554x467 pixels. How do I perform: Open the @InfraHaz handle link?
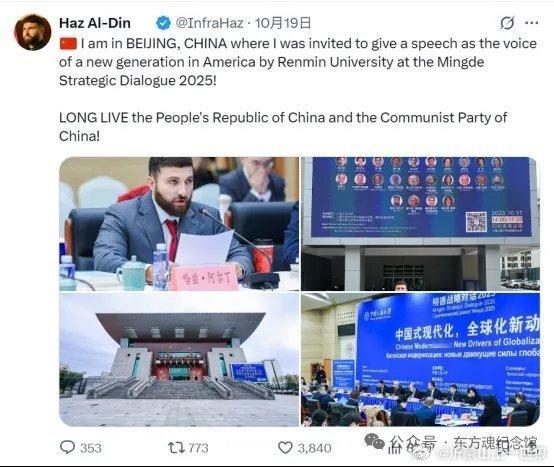[210, 23]
